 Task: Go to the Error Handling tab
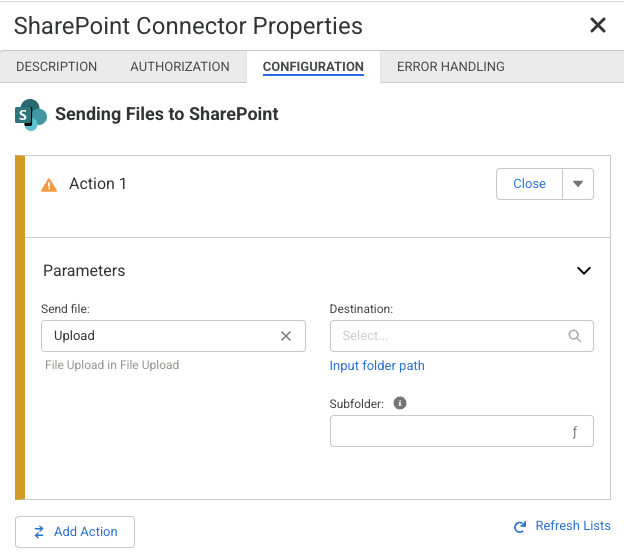(x=450, y=66)
